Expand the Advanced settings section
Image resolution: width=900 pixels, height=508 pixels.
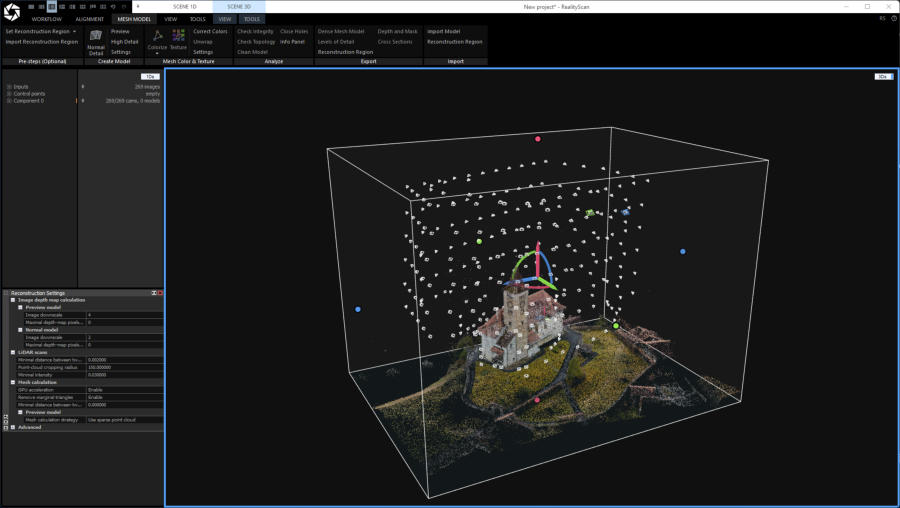click(x=13, y=427)
